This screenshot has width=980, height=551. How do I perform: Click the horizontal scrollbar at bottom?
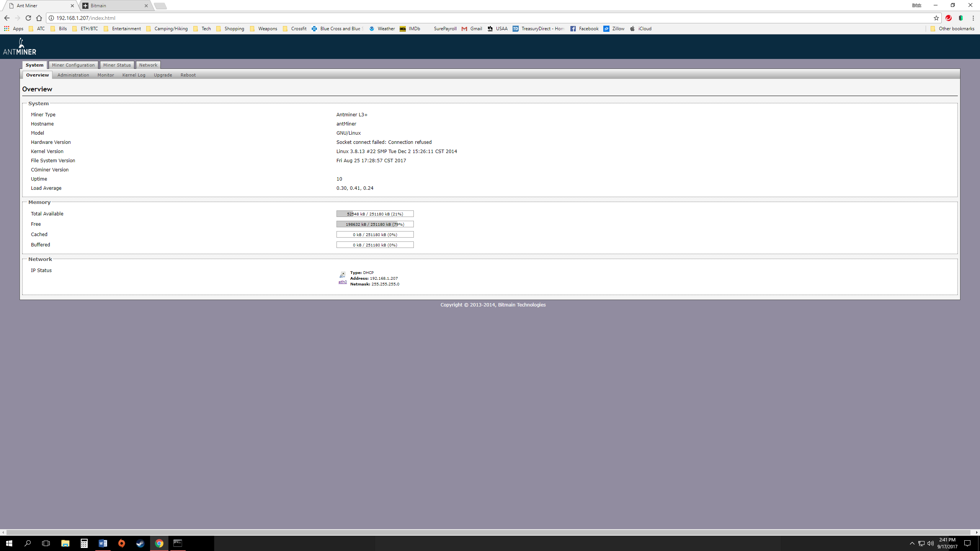(489, 532)
